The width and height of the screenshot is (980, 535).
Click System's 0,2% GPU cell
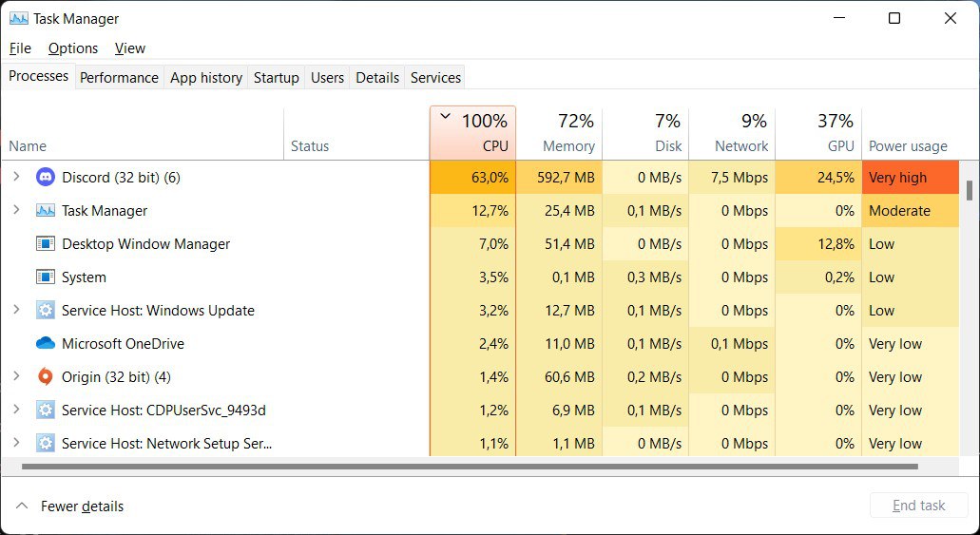point(817,277)
